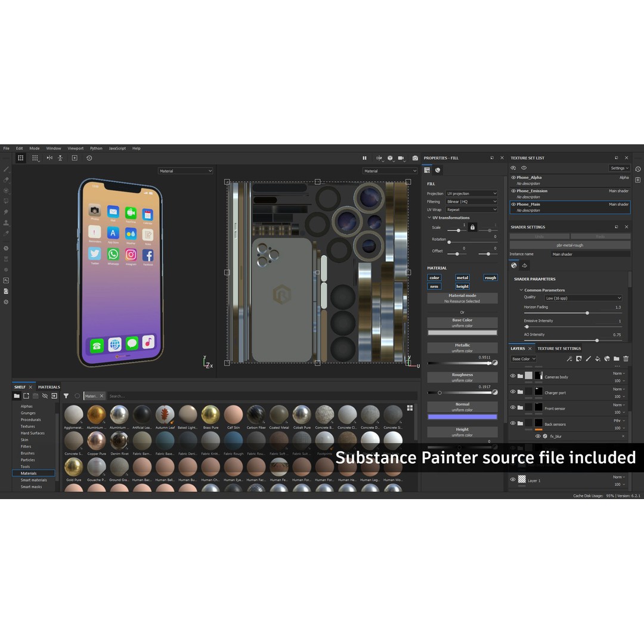
Task: Select the Clone stamp tool in left toolbar
Action: 6,222
